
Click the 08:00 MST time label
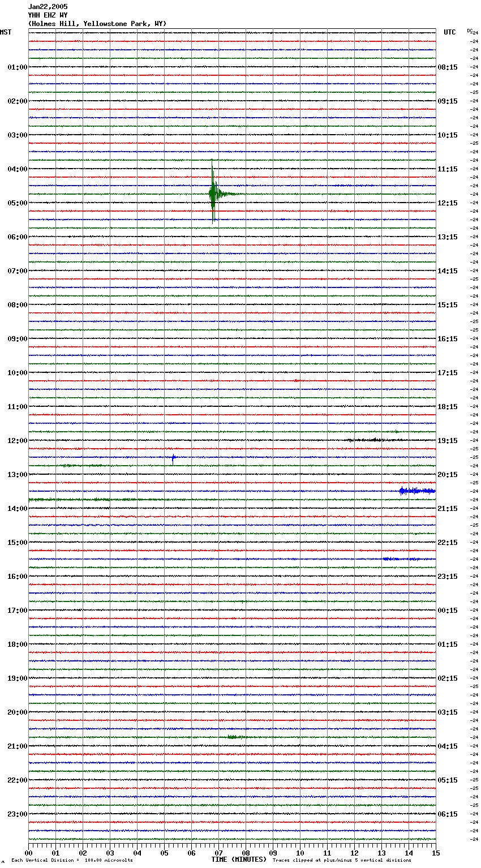[18, 305]
